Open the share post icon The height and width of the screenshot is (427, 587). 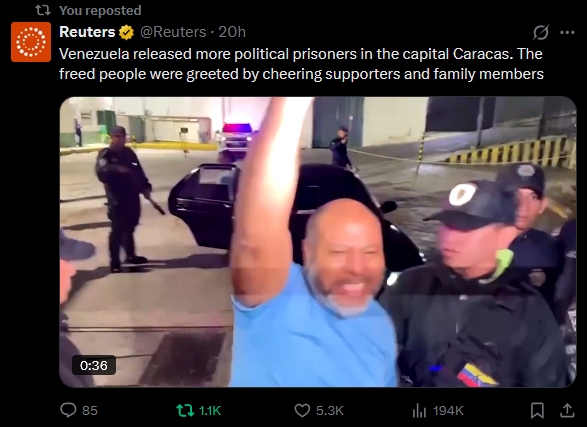(x=567, y=411)
